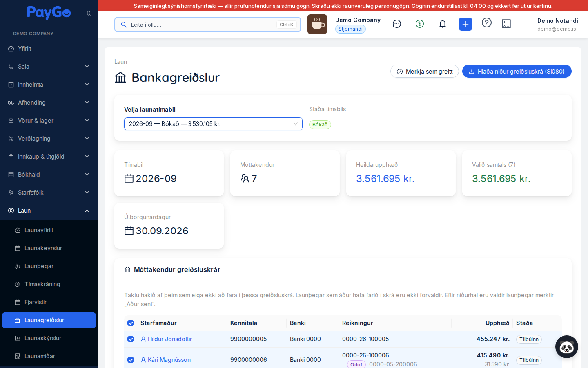Viewport: 588px width, 368px height.
Task: Click the Laun breadcrumb
Action: click(x=120, y=62)
